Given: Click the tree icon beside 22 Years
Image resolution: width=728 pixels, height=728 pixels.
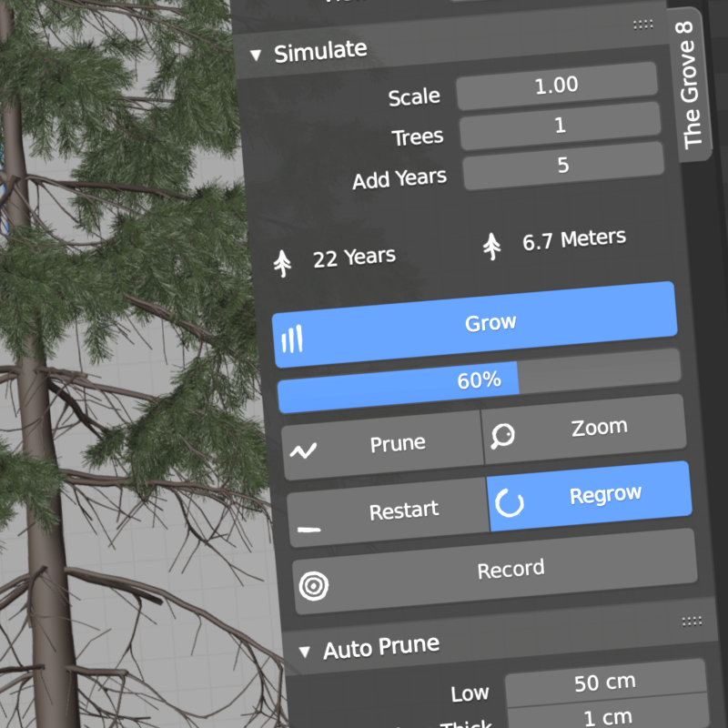Looking at the screenshot, I should pos(282,263).
